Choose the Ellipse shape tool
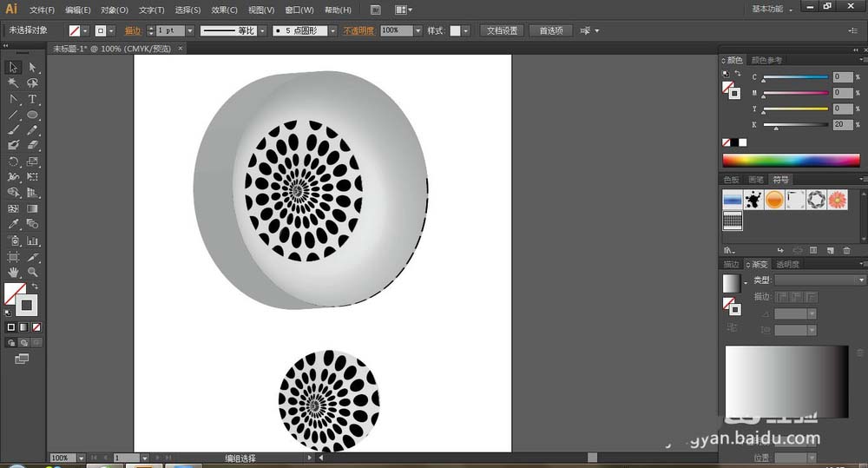This screenshot has height=468, width=868. (x=32, y=115)
